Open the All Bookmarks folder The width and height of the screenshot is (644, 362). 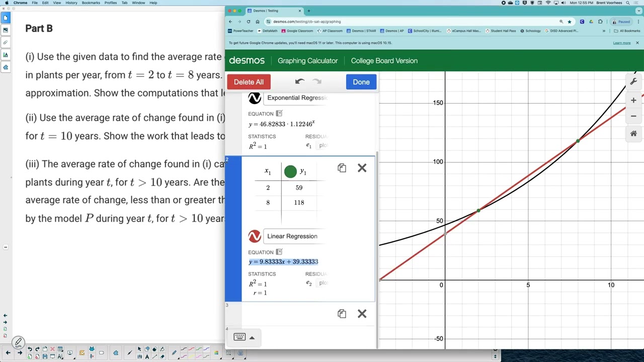pyautogui.click(x=627, y=31)
